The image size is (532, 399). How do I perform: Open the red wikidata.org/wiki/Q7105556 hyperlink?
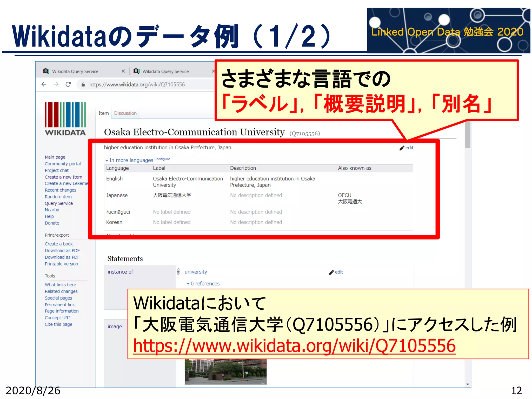[x=294, y=346]
